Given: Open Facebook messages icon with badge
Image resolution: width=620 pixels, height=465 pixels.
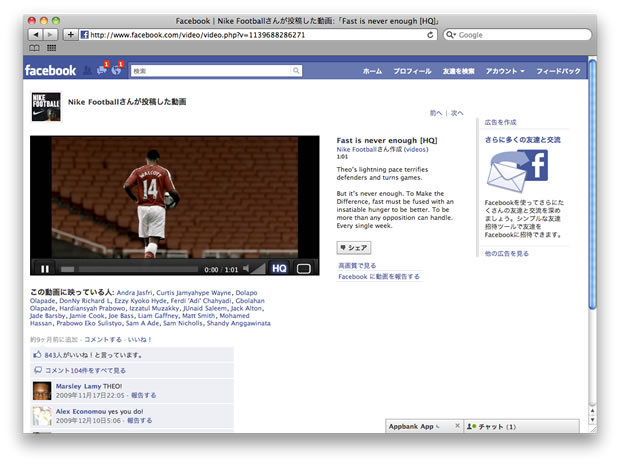Looking at the screenshot, I should click(x=102, y=70).
